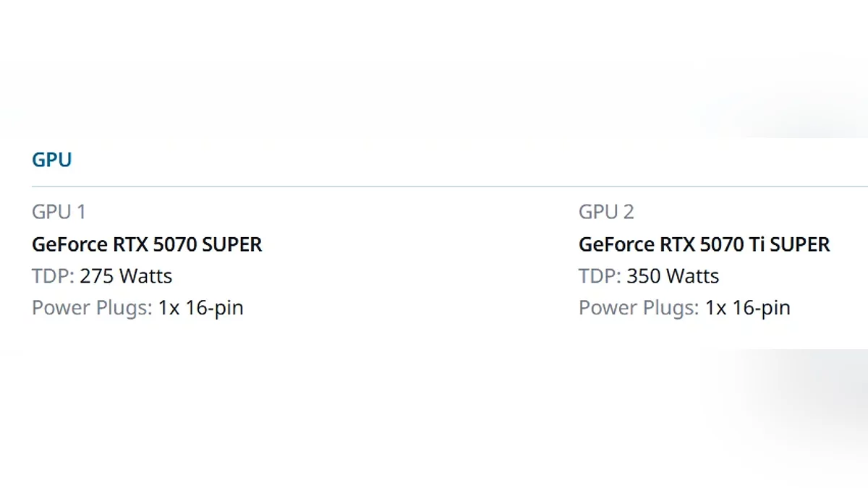Image resolution: width=868 pixels, height=488 pixels.
Task: Click the divider line below GPU heading
Action: 434,187
